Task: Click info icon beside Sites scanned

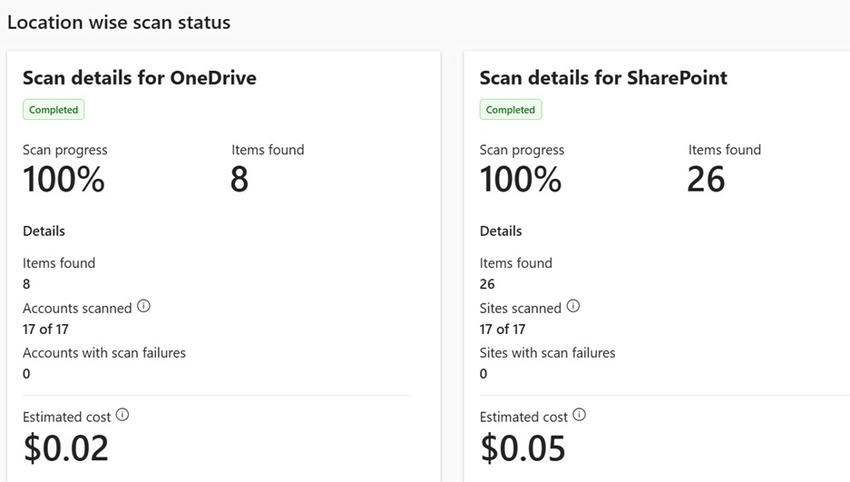Action: (573, 307)
